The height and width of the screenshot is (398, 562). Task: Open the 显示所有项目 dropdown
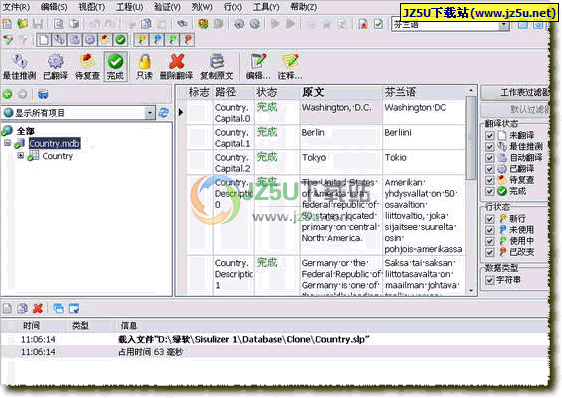point(150,113)
